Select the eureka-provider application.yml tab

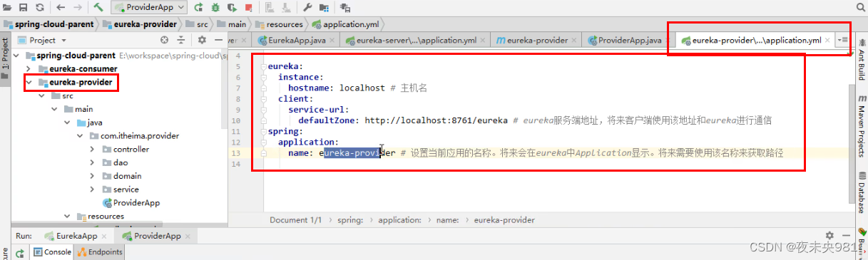[x=756, y=40]
